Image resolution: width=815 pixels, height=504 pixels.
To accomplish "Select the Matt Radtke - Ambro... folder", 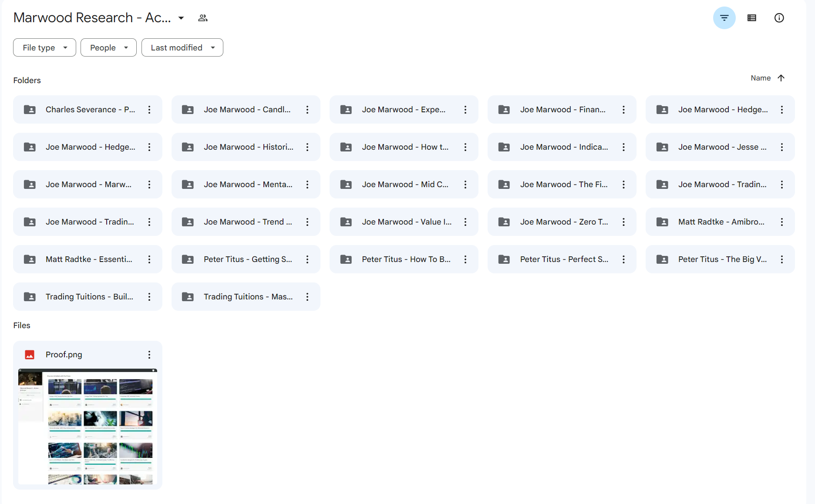I will pyautogui.click(x=720, y=222).
